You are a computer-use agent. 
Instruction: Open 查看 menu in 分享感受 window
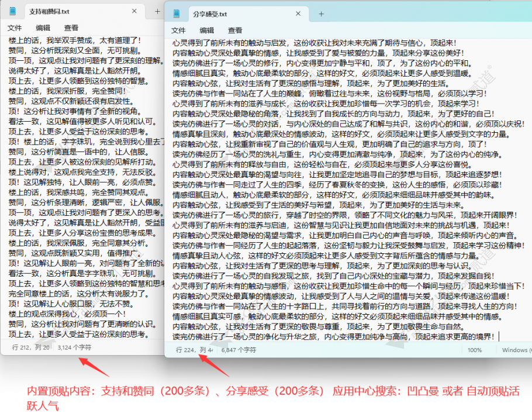tap(235, 30)
